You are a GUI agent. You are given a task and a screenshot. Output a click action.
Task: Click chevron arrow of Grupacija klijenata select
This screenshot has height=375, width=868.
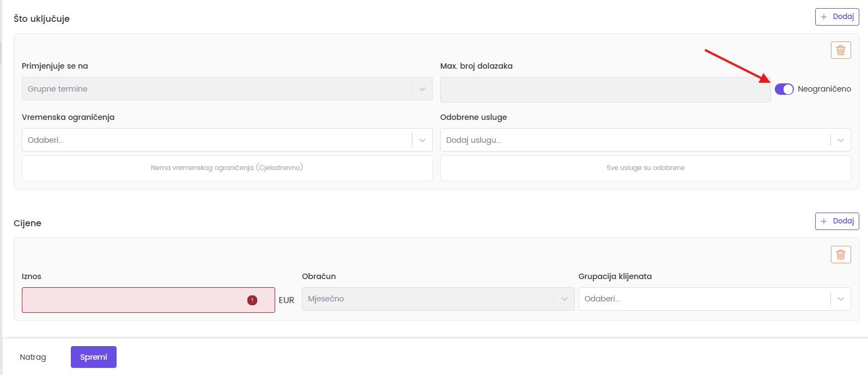[841, 299]
